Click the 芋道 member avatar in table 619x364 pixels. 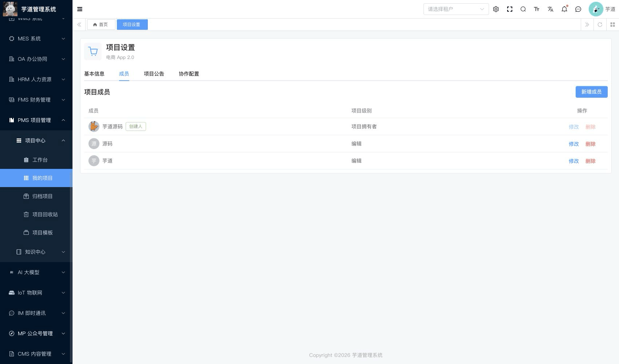[x=94, y=161]
